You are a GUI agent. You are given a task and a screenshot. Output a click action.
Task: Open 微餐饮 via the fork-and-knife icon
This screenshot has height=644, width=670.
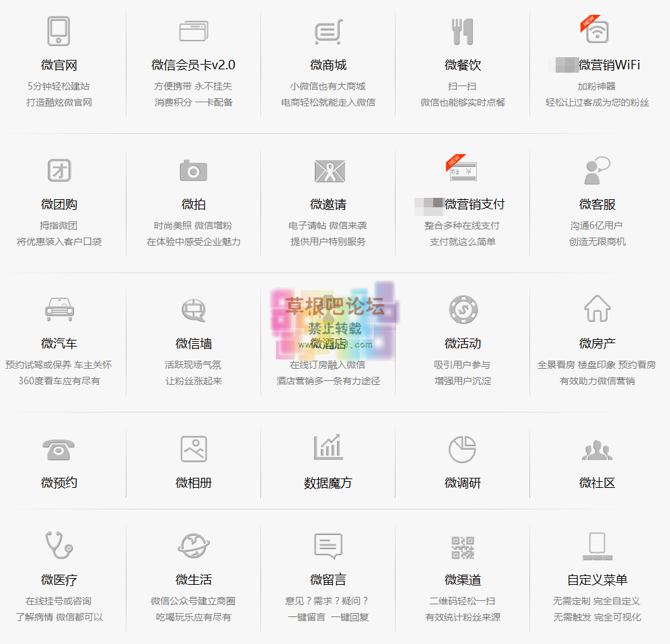click(x=462, y=30)
